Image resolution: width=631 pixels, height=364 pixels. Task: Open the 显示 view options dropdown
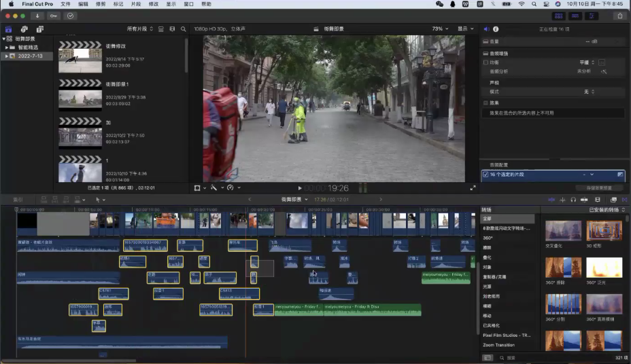[x=466, y=29]
